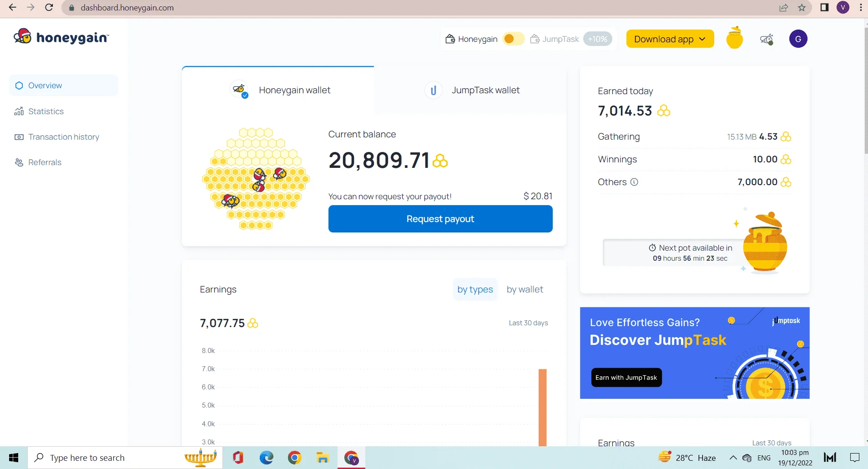Screen dimensions: 868x469
Task: Click the ENG language indicator
Action: point(764,458)
